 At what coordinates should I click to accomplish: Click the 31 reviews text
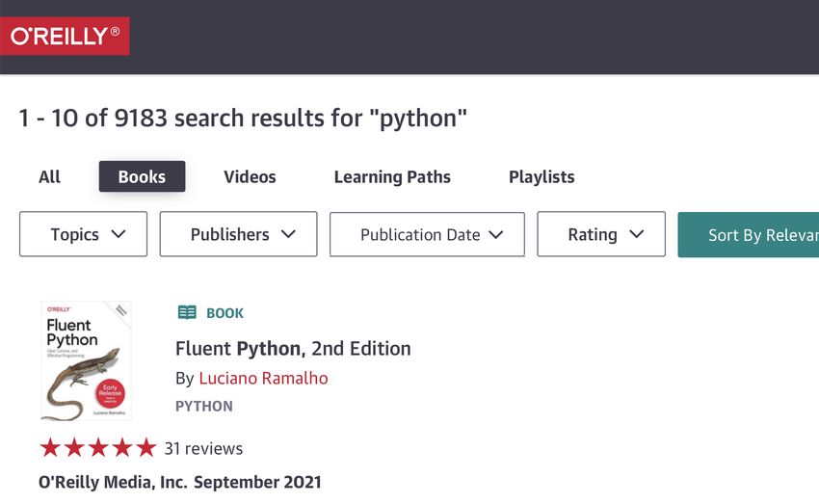coord(203,449)
